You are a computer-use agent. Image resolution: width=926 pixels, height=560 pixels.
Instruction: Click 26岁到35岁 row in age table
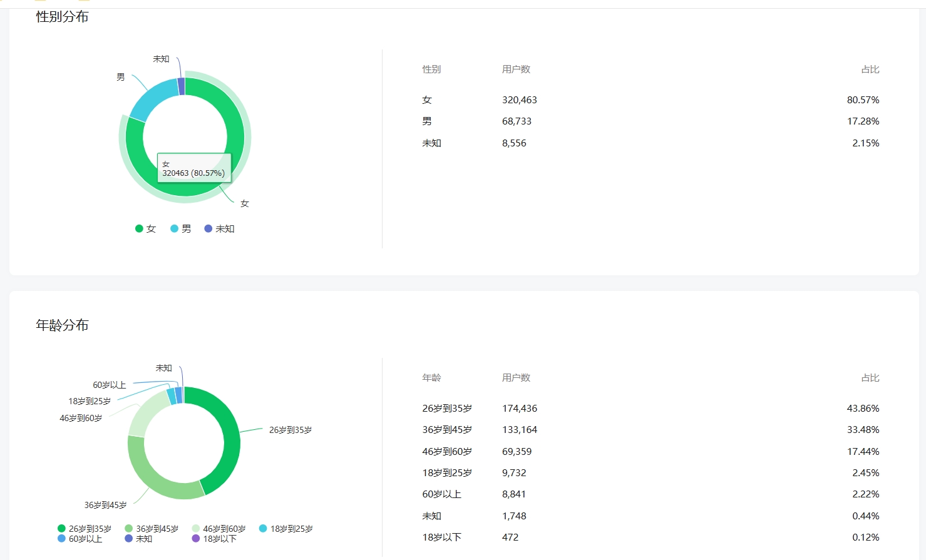tap(447, 409)
